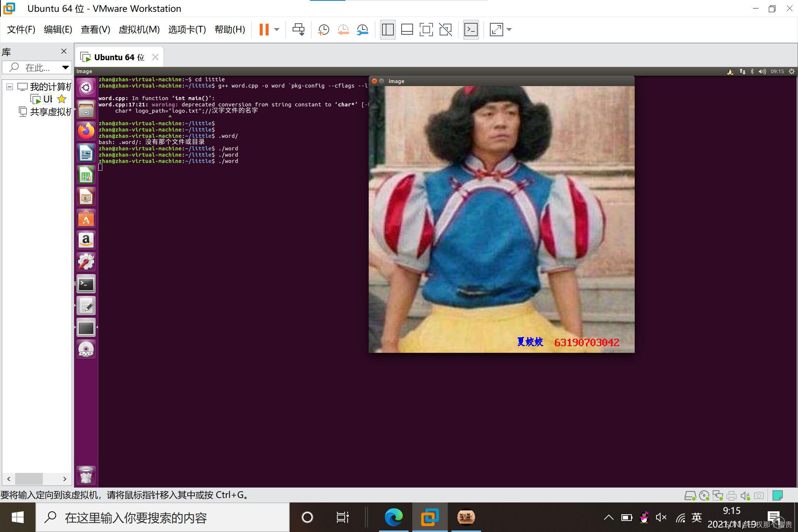
Task: Launch Firefox from the Ubuntu launcher
Action: pos(86,131)
